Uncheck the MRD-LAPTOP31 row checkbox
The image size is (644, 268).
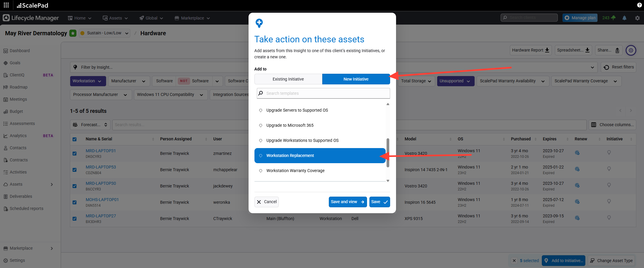(x=75, y=153)
